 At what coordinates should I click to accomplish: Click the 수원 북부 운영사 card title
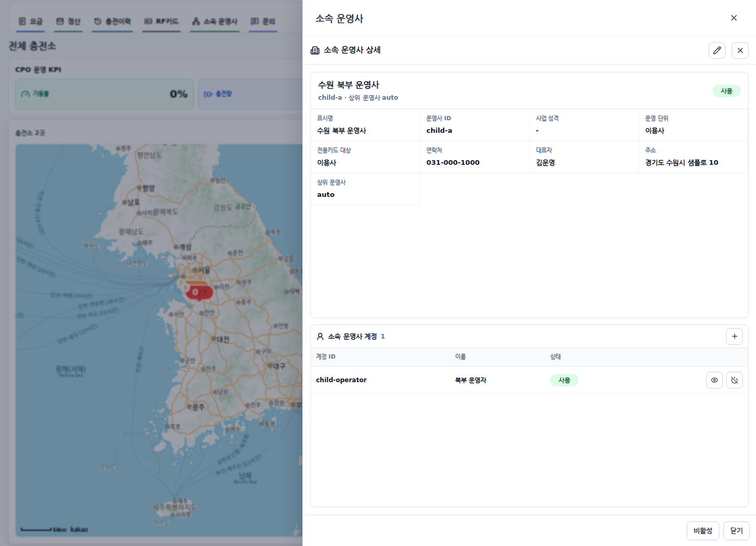(349, 85)
